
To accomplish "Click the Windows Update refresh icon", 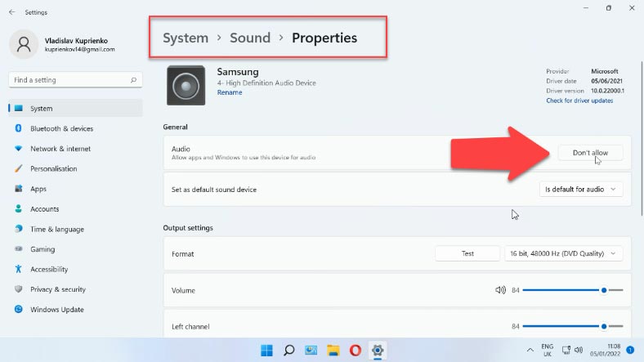I will click(19, 309).
